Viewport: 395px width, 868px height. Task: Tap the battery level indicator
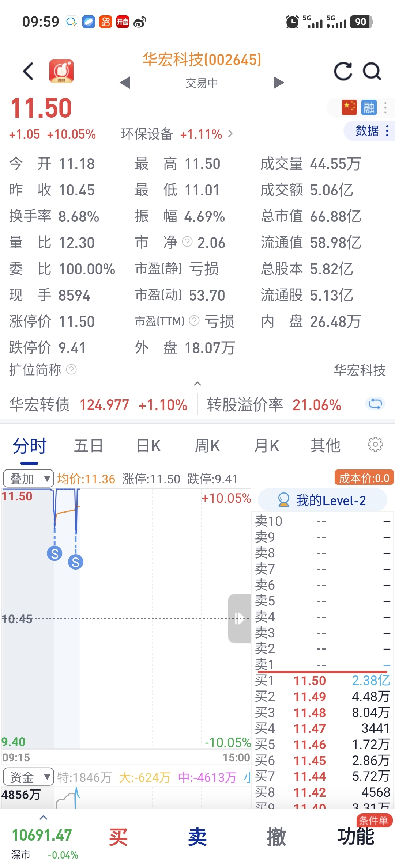361,22
